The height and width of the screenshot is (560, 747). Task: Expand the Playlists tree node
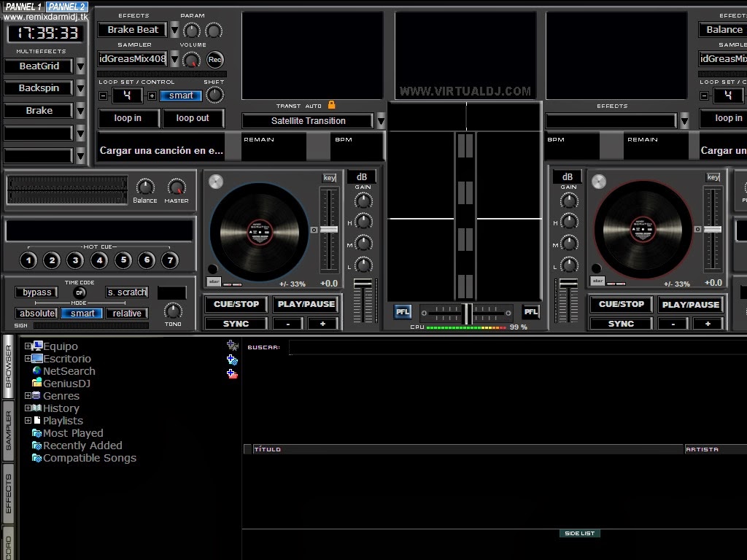[28, 421]
